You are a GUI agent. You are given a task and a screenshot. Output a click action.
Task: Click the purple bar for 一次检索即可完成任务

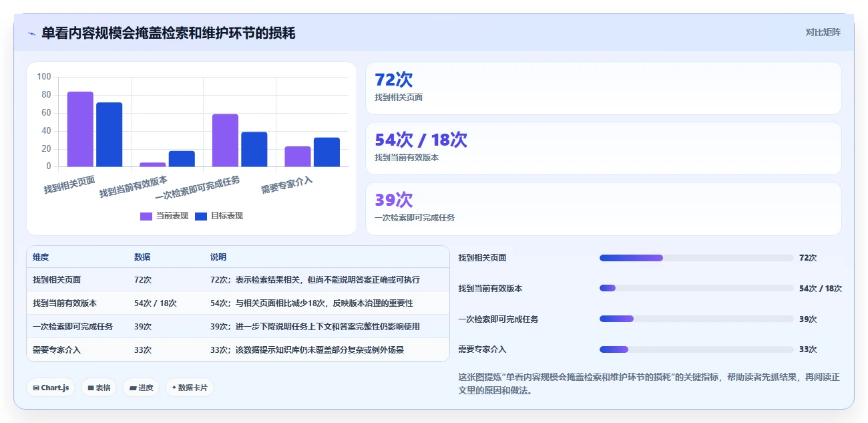coord(225,140)
